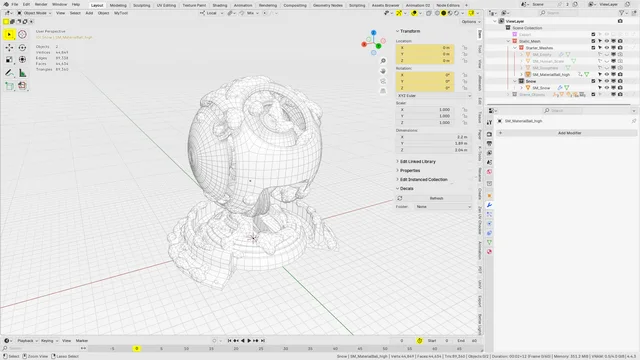Click the zoom magnifier viewport icon
This screenshot has height=360, width=640.
pos(383,61)
